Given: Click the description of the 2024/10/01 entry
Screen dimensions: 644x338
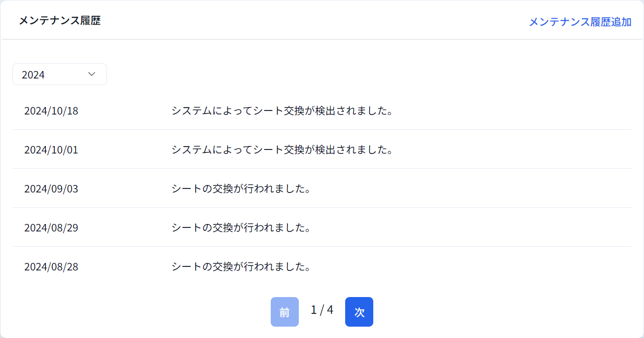Looking at the screenshot, I should (x=282, y=150).
